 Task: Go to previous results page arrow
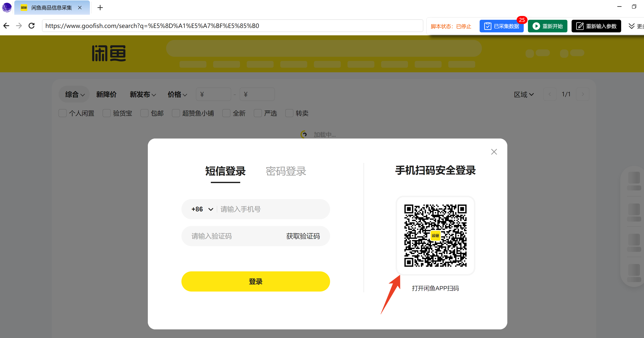[x=550, y=94]
